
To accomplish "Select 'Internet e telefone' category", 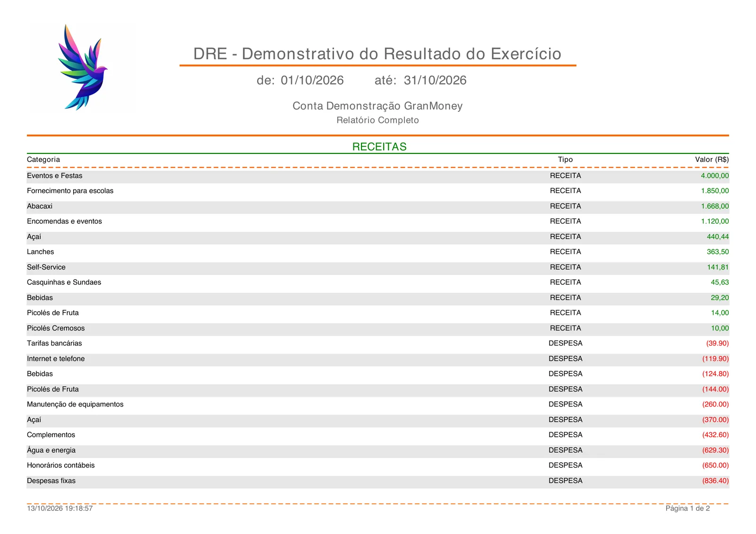I will pos(56,359).
